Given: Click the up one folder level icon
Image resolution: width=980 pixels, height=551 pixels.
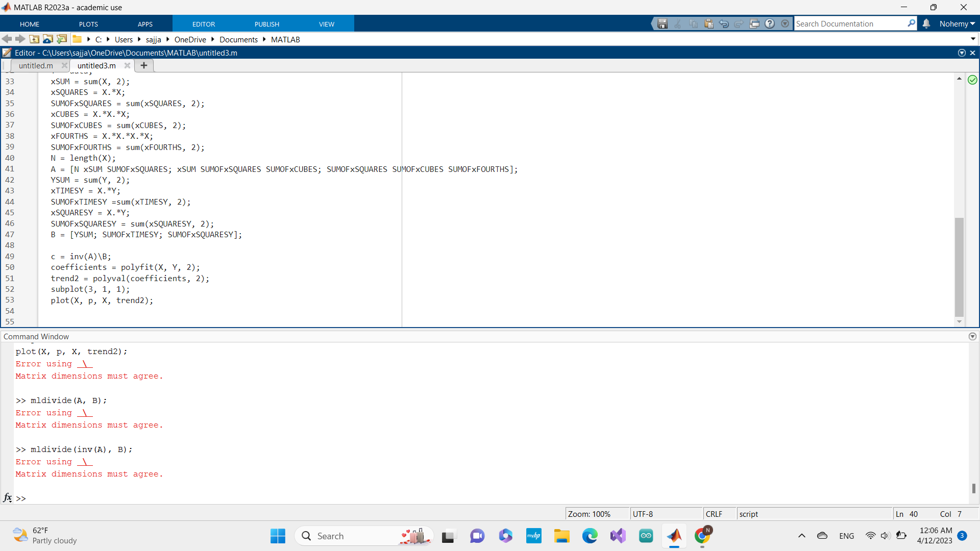Looking at the screenshot, I should (x=34, y=39).
